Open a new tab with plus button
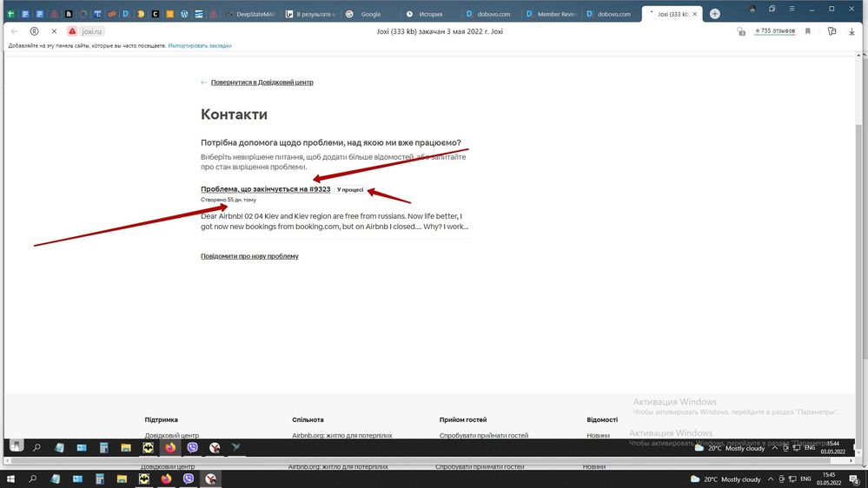 point(714,14)
